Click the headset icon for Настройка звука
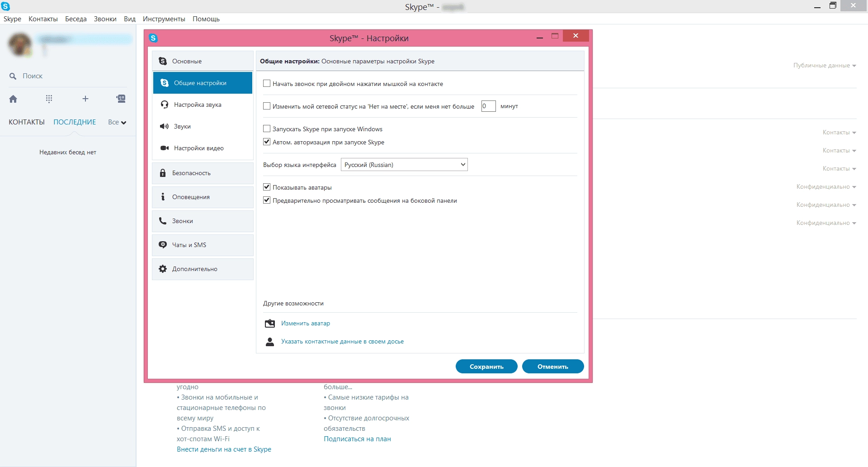Viewport: 868px width, 467px height. tap(165, 105)
